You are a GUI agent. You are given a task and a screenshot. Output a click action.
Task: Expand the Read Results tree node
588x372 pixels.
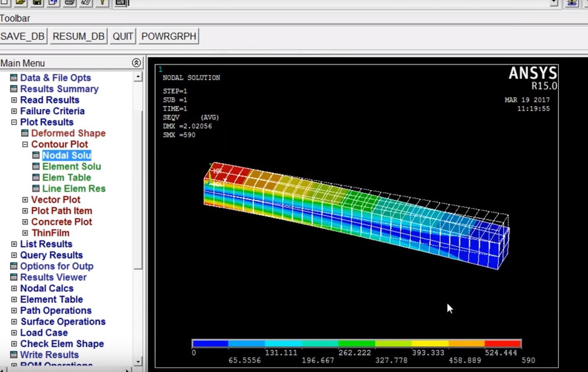click(x=14, y=100)
